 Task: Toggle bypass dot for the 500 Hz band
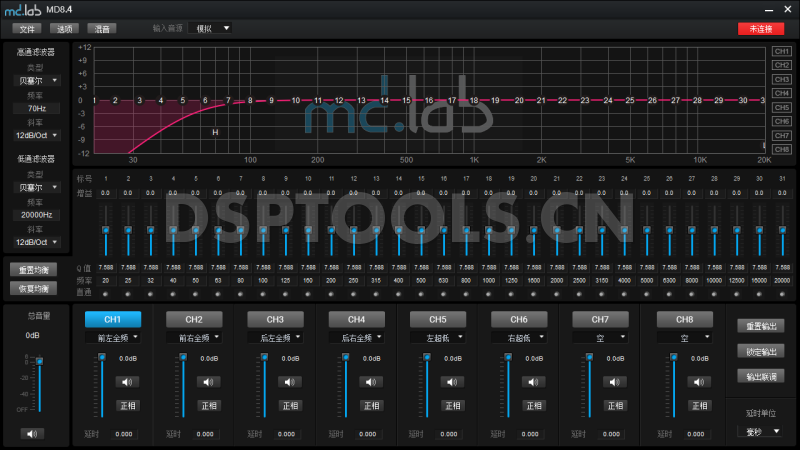click(421, 294)
